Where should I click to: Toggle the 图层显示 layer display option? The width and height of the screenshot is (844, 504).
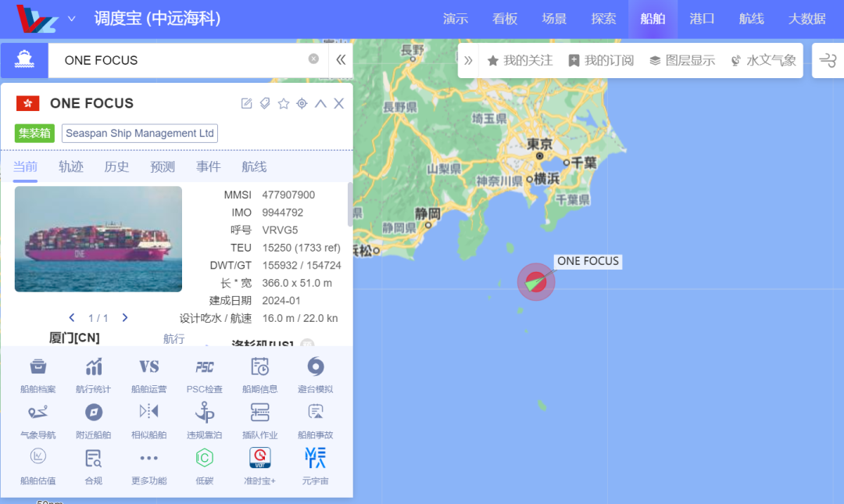click(x=682, y=60)
